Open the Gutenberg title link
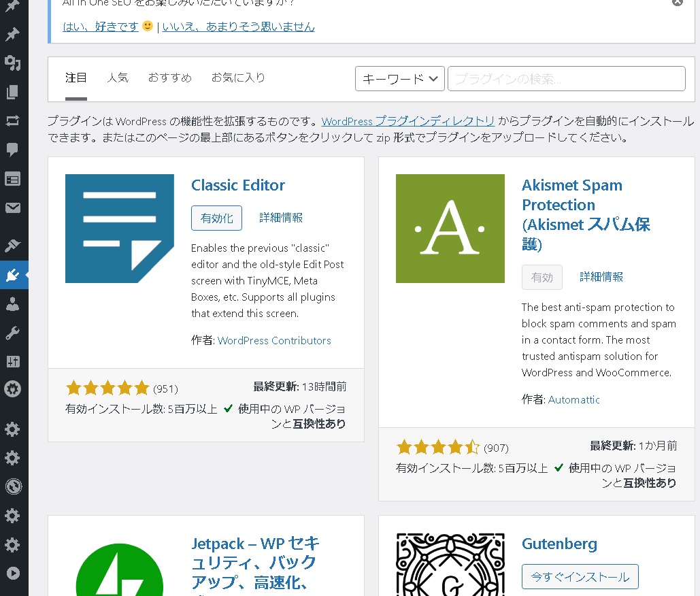This screenshot has height=596, width=700. 559,544
